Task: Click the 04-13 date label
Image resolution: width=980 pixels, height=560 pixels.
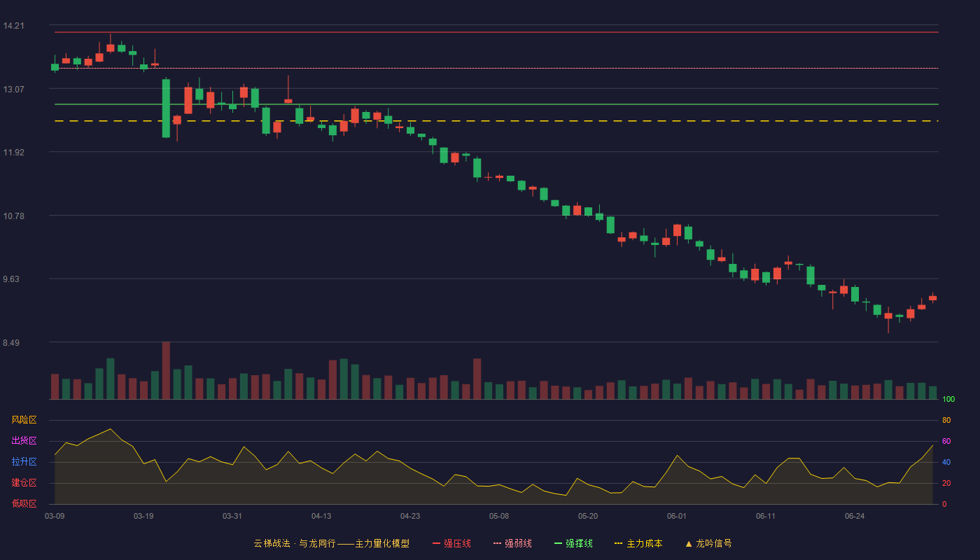Action: (x=321, y=516)
